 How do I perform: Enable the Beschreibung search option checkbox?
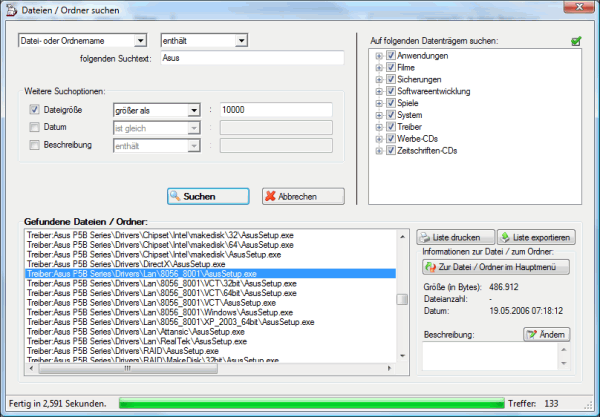(x=34, y=145)
